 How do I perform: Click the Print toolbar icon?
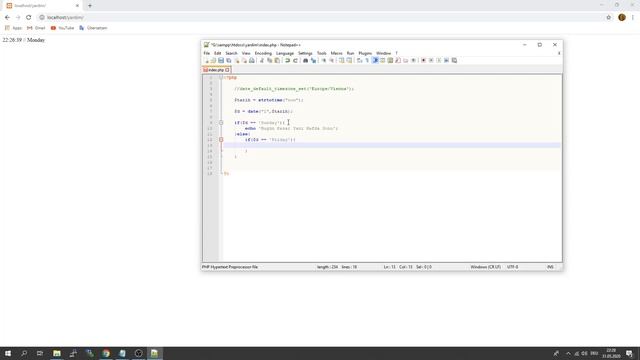pos(252,60)
